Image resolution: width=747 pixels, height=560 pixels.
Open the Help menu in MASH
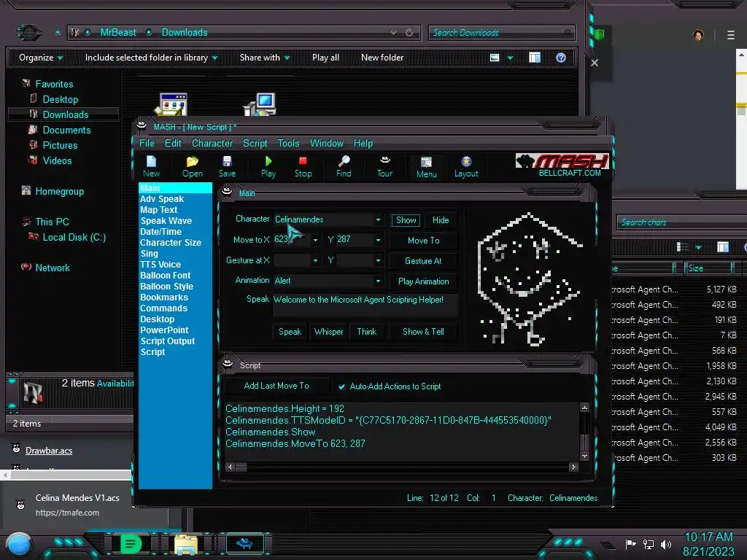pyautogui.click(x=363, y=144)
